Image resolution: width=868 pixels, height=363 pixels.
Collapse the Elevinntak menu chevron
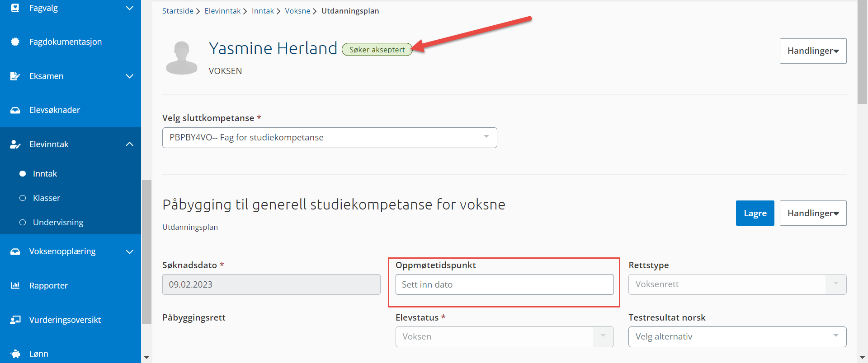point(129,144)
